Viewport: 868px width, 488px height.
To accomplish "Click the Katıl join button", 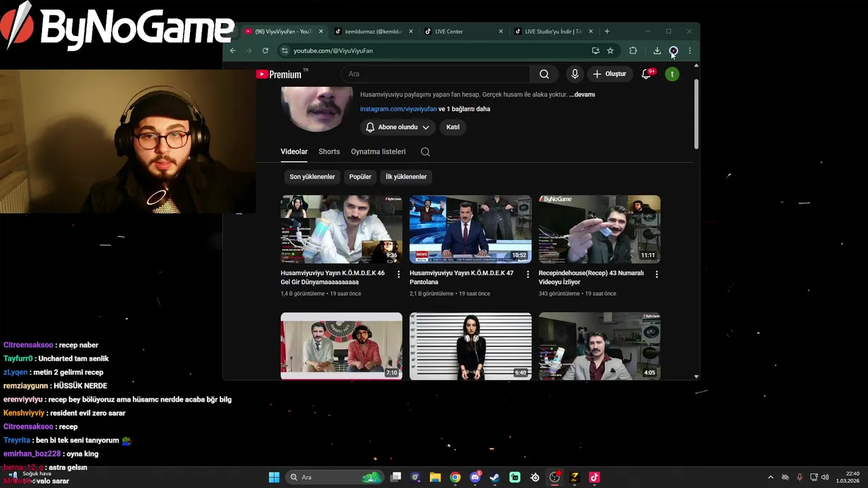I will pyautogui.click(x=453, y=127).
